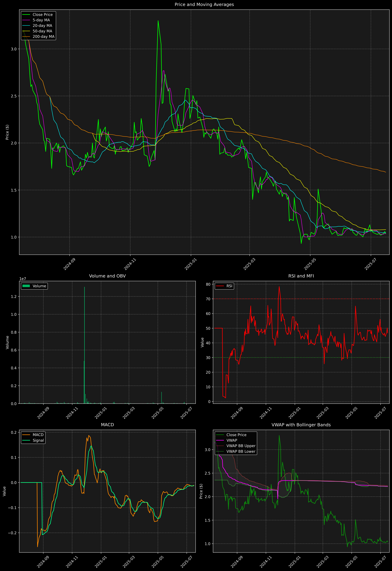Click the 'RSI and MFI' chart title
Image resolution: width=392 pixels, height=571 pixels.
tap(301, 276)
